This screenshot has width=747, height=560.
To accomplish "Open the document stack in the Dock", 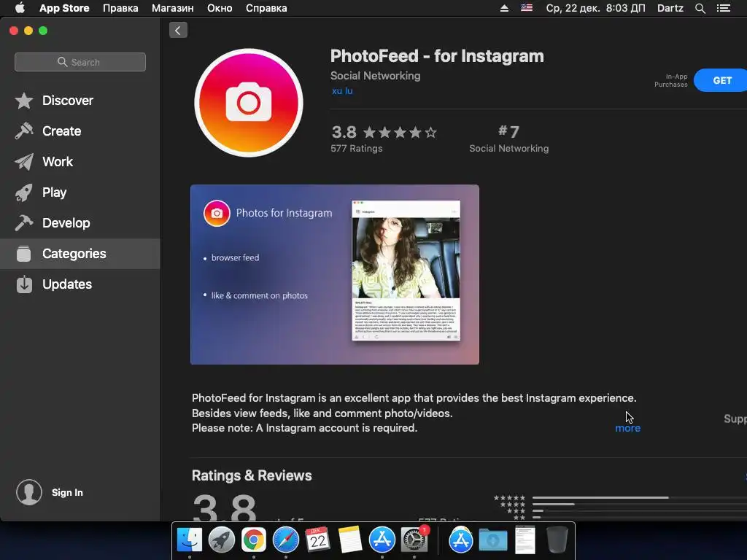I will coord(525,540).
